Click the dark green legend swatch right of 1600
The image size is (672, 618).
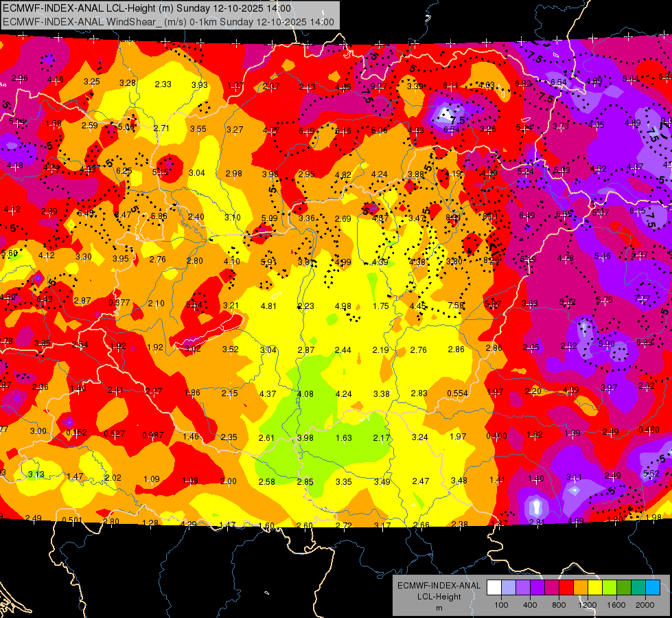[x=623, y=588]
